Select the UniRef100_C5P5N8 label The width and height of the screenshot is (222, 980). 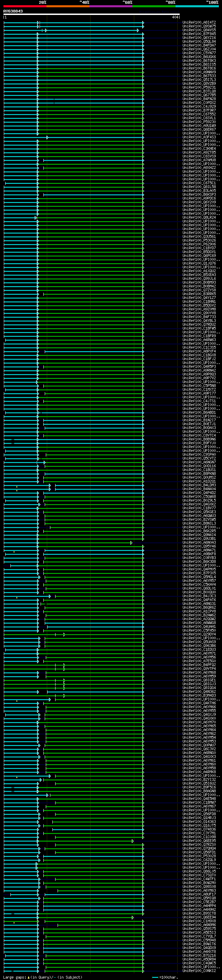pyautogui.click(x=199, y=386)
